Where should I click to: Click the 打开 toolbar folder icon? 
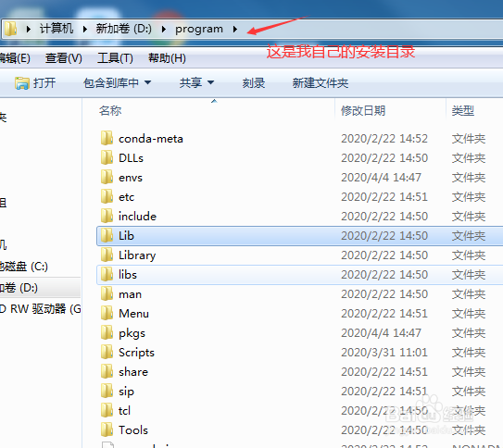[x=22, y=83]
